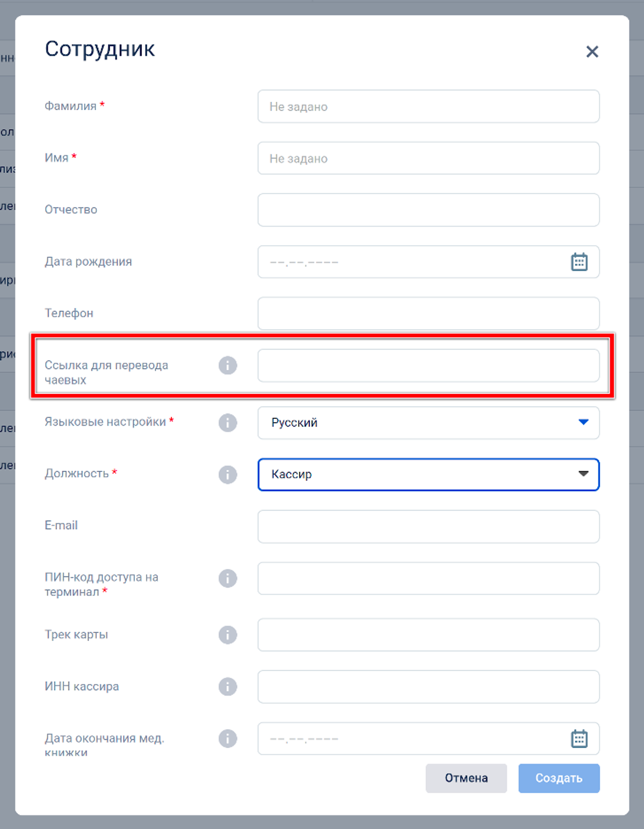Click the terminal PIN-code input field
644x829 pixels.
pyautogui.click(x=428, y=578)
